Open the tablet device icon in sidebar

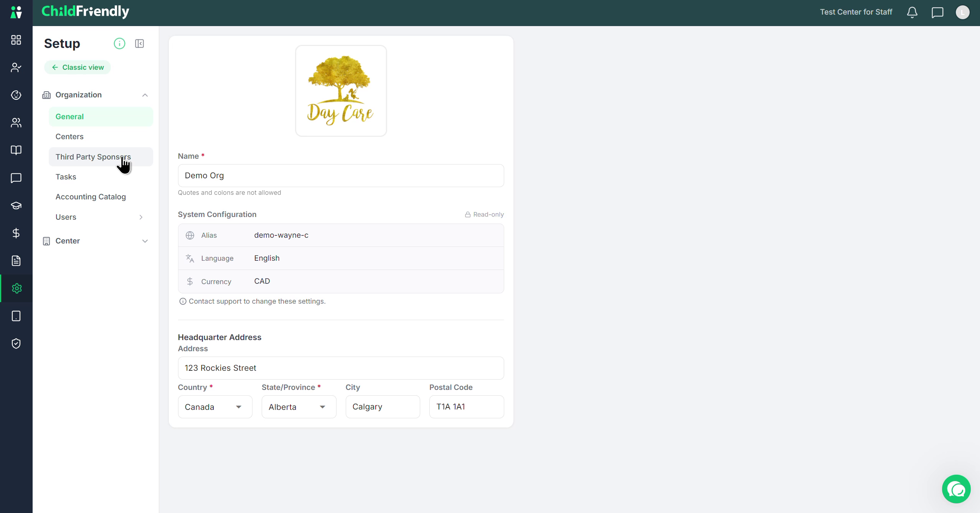[16, 316]
